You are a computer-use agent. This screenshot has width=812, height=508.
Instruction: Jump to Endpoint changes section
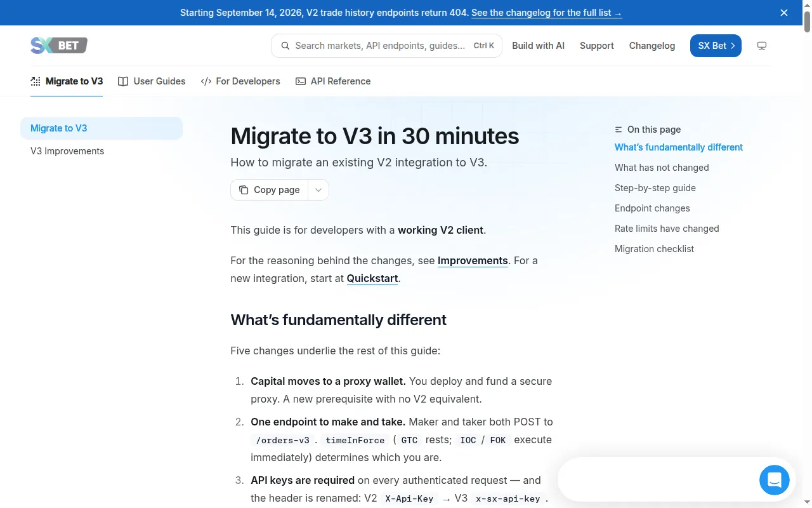click(652, 208)
